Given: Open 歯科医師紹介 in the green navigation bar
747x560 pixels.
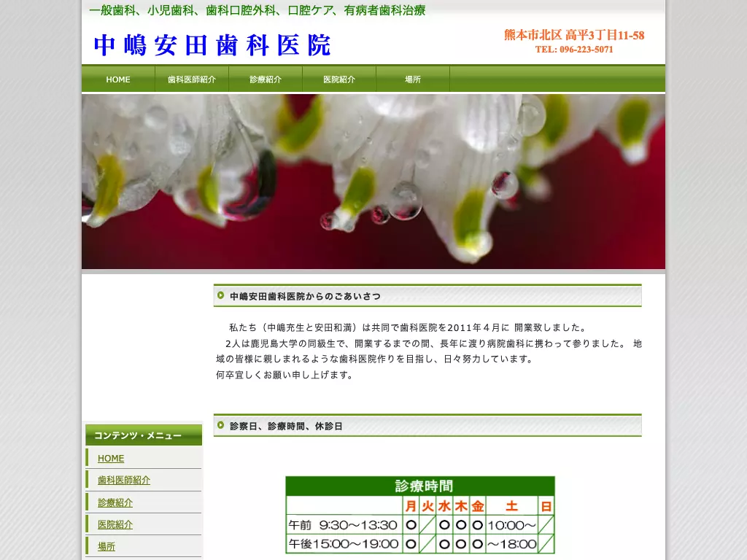Looking at the screenshot, I should pyautogui.click(x=192, y=79).
